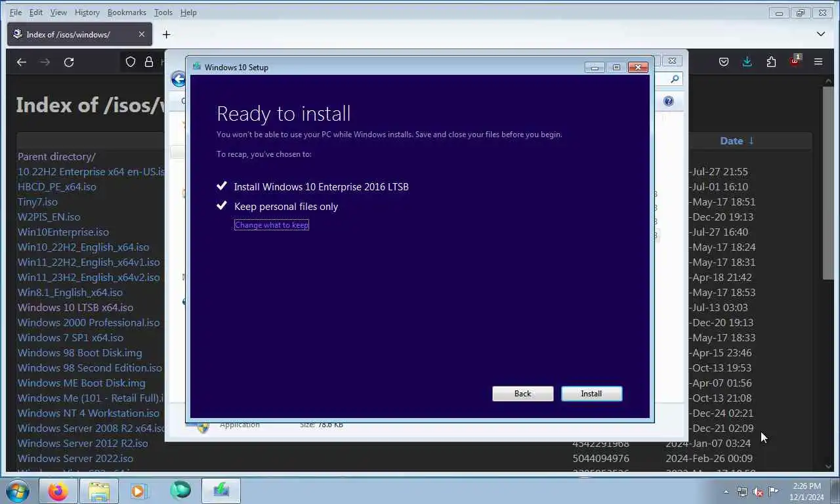The image size is (840, 504).
Task: Open Win11_23H2_English_x64v2.iso link
Action: pyautogui.click(x=89, y=277)
